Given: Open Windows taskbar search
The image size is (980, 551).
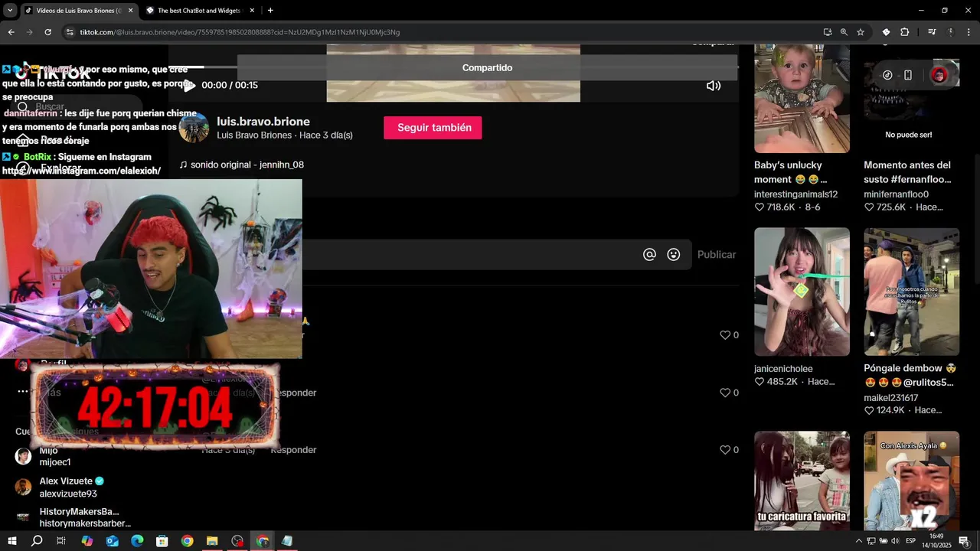Looking at the screenshot, I should point(37,541).
